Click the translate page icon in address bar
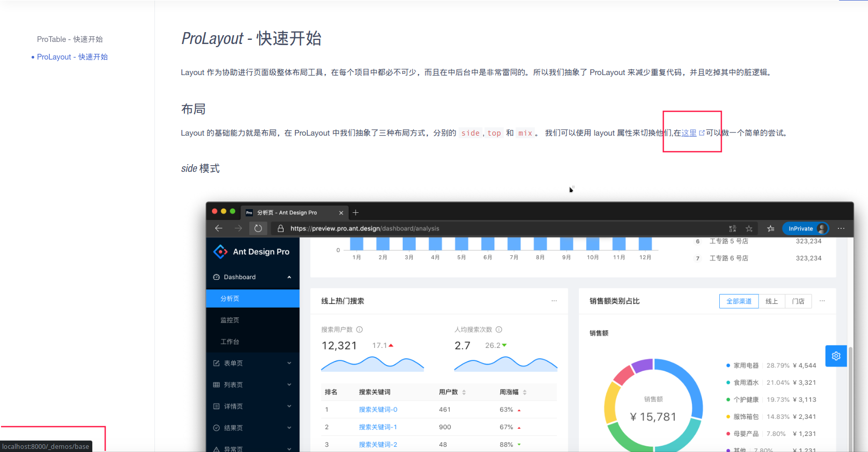 tap(732, 228)
